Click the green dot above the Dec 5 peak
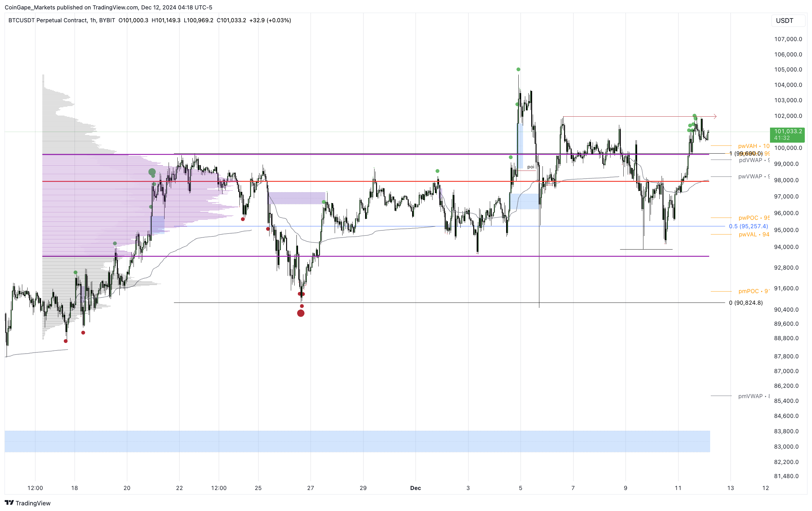Viewport: 812px width, 511px height. [x=518, y=70]
